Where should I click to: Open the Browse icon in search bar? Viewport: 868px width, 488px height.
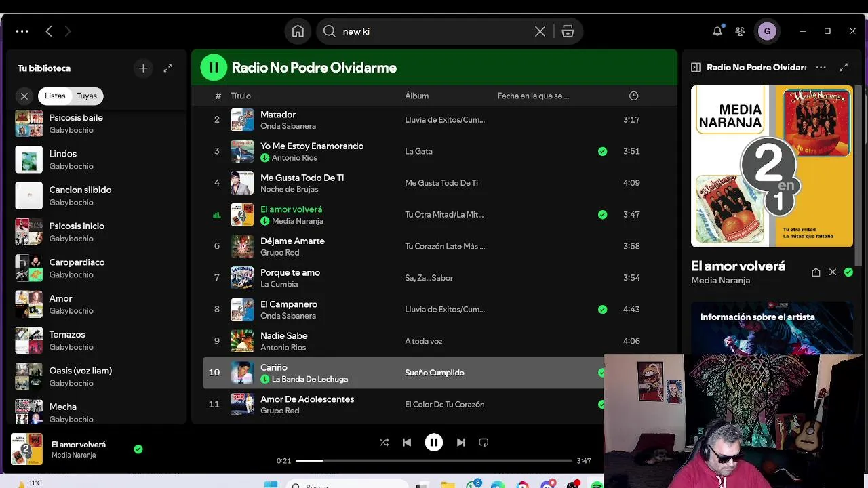(x=568, y=31)
